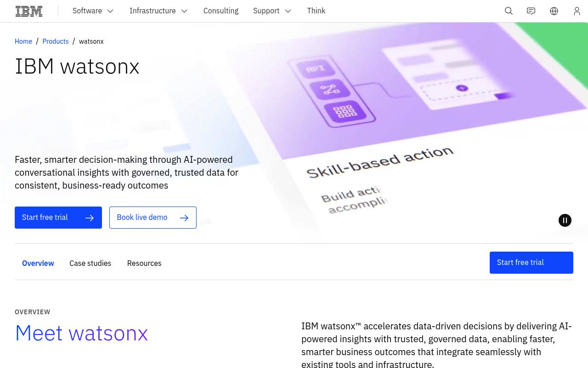Open the Consulting menu item

[x=221, y=11]
